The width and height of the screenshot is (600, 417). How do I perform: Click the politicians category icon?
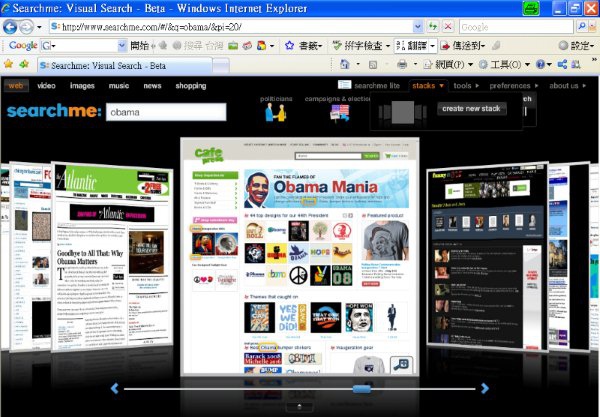[276, 112]
